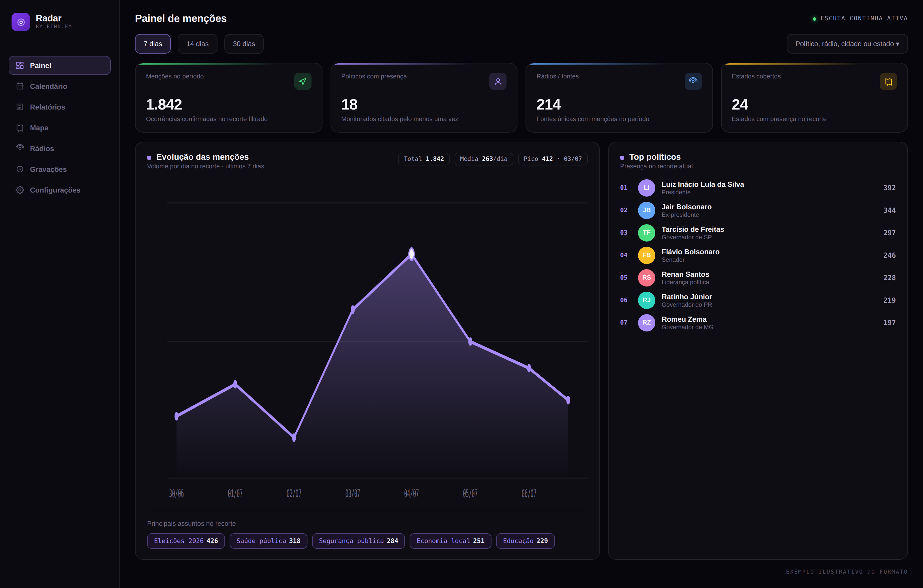Select the Flávio Bolsonaro name

tap(690, 252)
